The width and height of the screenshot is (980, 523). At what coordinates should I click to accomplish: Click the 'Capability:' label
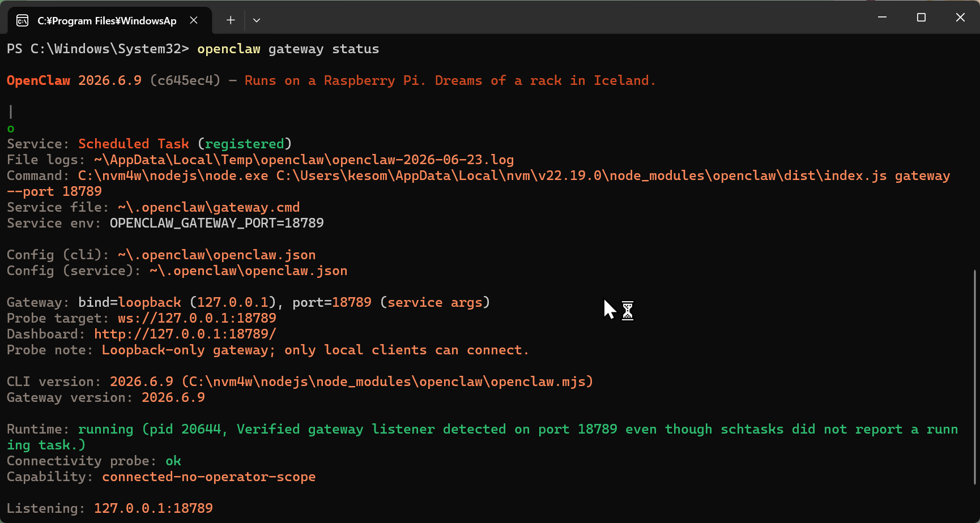click(50, 477)
